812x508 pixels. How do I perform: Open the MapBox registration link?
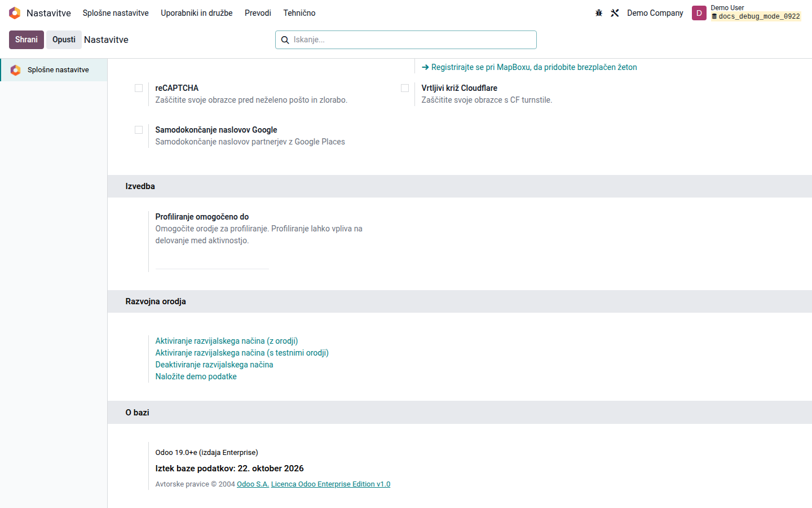[x=529, y=67]
